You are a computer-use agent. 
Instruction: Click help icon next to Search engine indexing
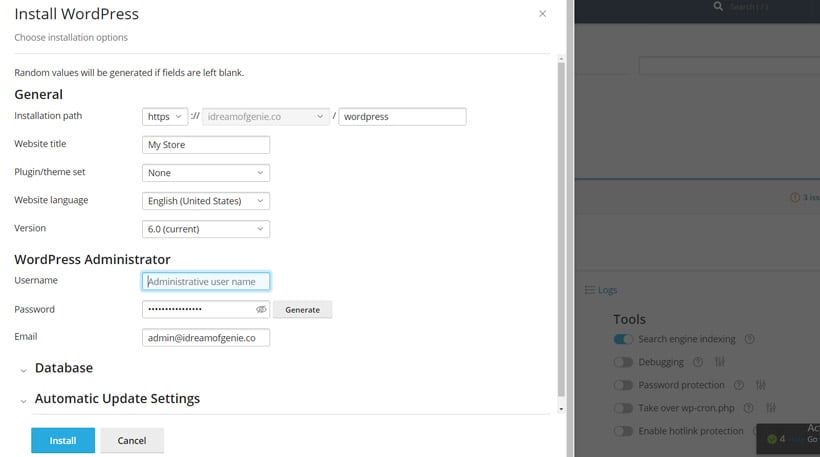(x=749, y=339)
